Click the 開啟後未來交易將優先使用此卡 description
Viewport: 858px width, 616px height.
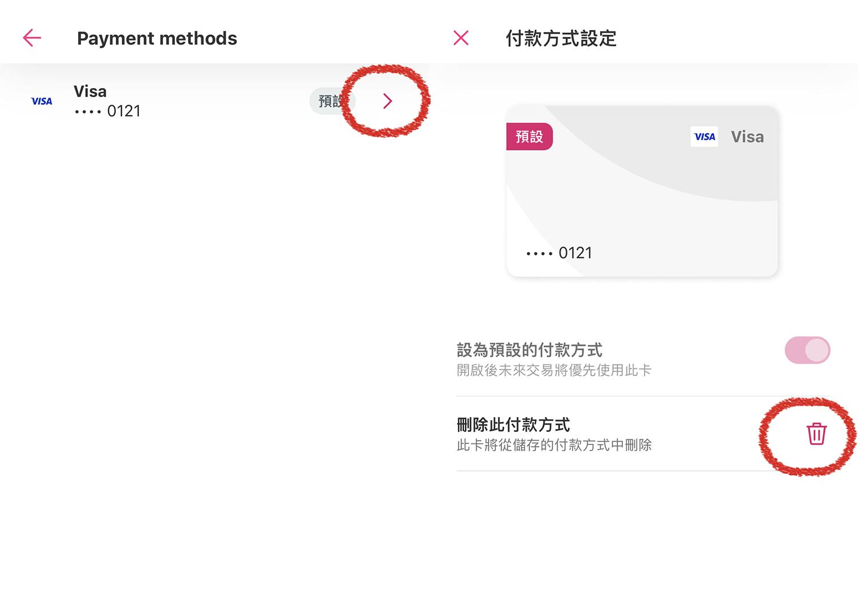pyautogui.click(x=554, y=370)
